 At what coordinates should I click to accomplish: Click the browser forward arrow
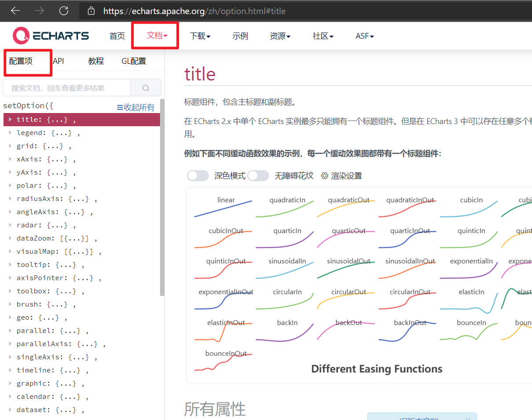(x=40, y=11)
